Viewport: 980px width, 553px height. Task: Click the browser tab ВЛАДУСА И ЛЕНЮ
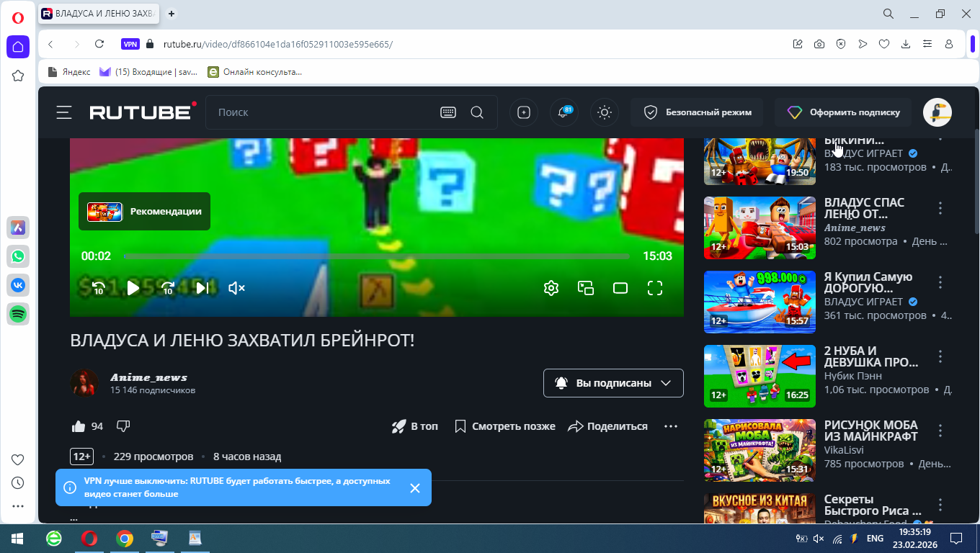click(x=100, y=14)
